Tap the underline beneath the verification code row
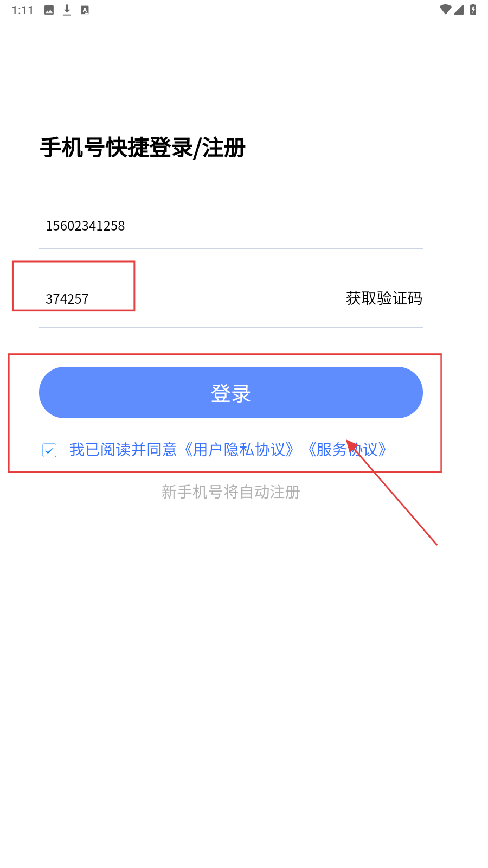The image size is (488, 868). point(231,327)
